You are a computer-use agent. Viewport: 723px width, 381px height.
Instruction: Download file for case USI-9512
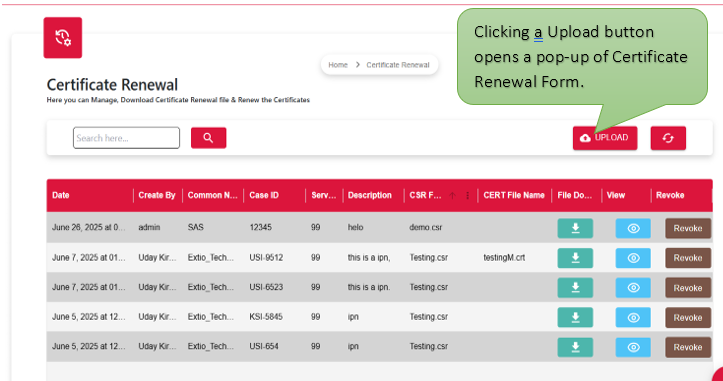575,258
